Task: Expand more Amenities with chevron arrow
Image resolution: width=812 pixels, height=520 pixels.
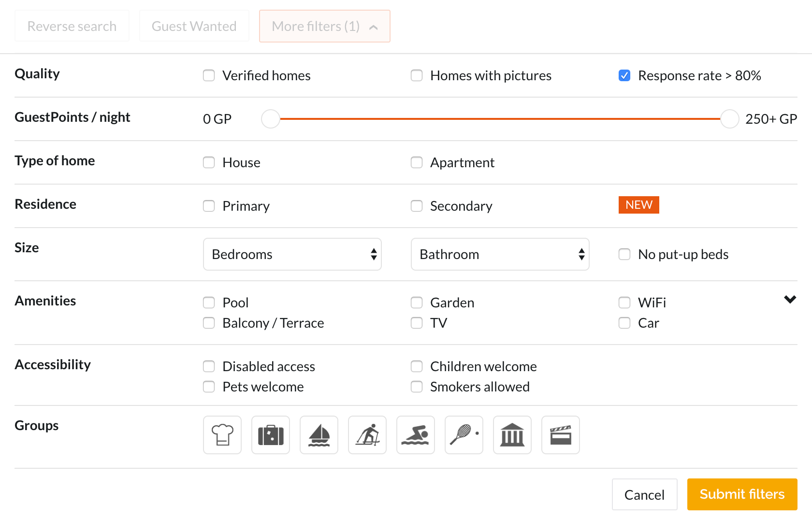Action: point(790,300)
